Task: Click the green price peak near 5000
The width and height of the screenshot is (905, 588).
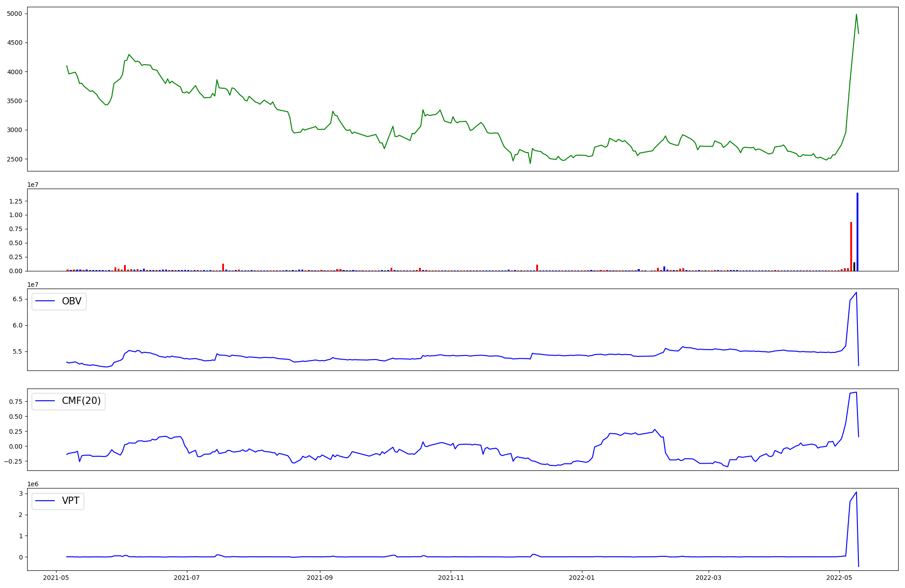Action: pos(856,14)
